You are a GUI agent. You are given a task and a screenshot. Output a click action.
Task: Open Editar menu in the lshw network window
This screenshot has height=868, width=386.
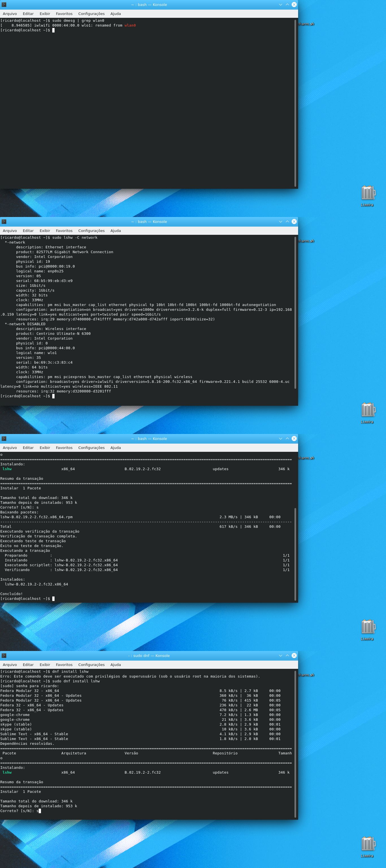pyautogui.click(x=28, y=231)
